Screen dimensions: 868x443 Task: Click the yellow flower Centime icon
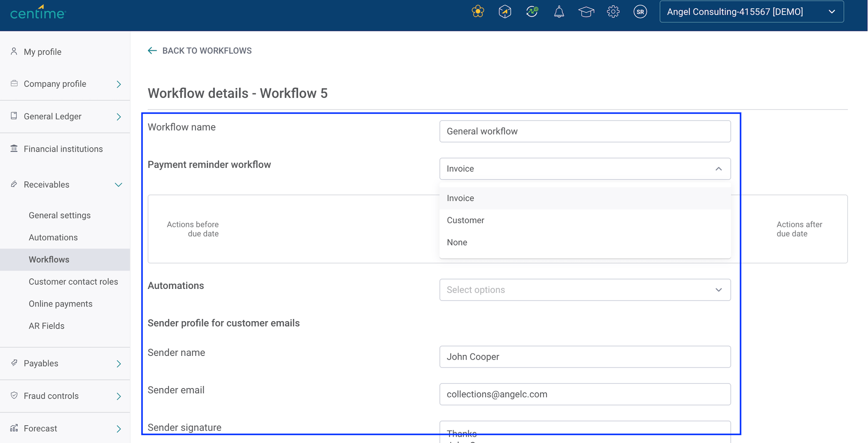(x=478, y=12)
